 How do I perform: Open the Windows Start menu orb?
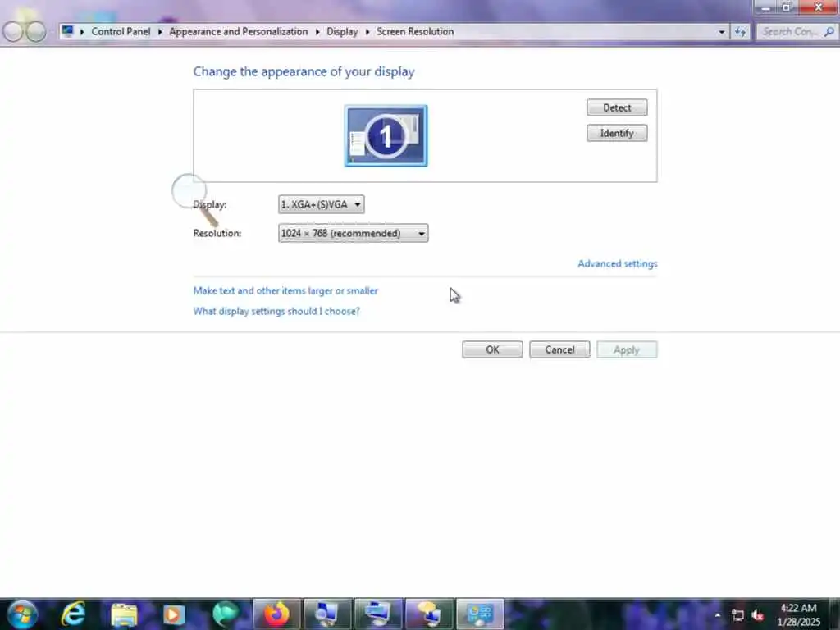(22, 614)
